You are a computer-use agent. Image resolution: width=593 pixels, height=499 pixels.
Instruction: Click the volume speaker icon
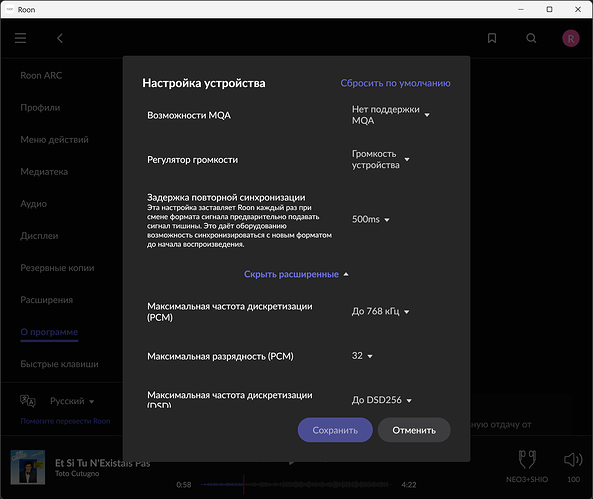[x=573, y=460]
